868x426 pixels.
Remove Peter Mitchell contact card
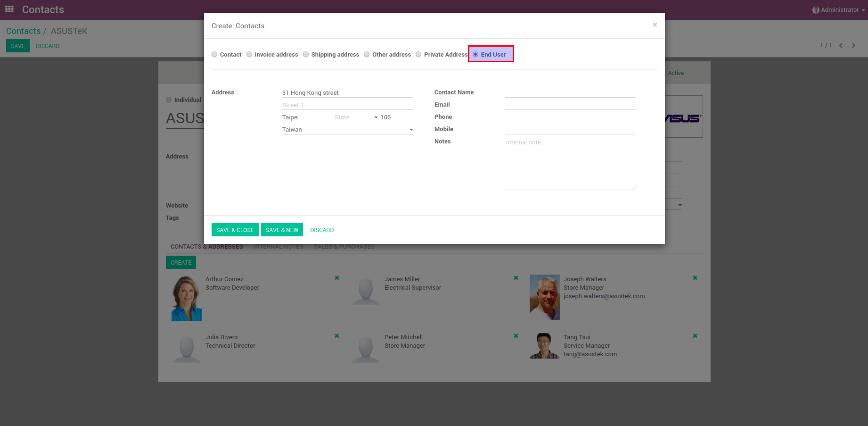(x=516, y=336)
